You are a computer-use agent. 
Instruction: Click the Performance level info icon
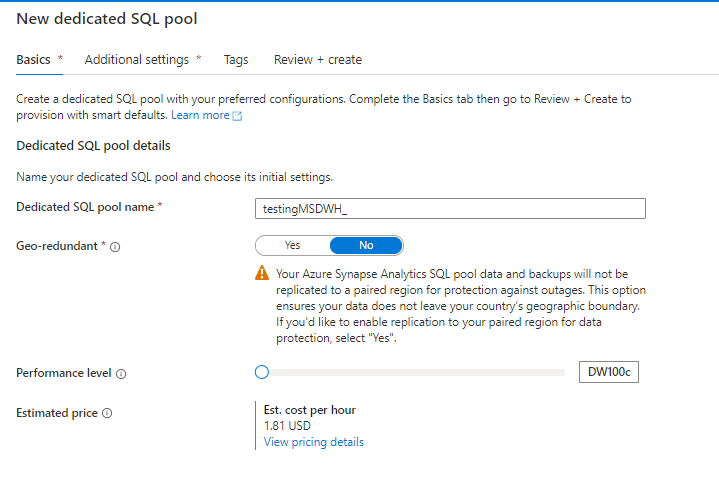121,374
